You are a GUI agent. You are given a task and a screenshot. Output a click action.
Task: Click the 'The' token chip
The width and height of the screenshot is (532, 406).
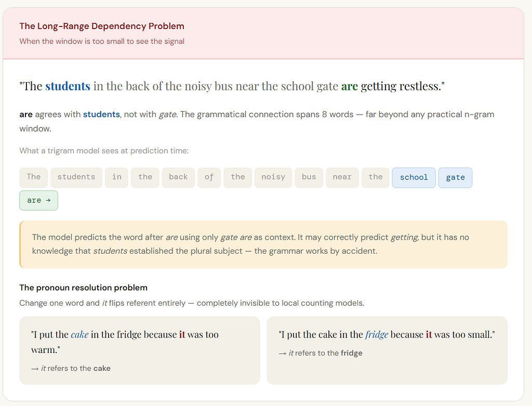point(34,177)
